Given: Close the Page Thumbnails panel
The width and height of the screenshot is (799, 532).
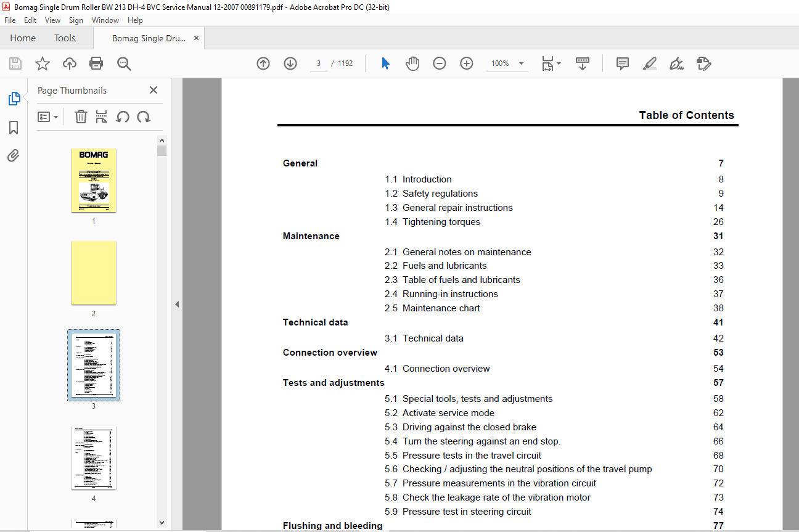Looking at the screenshot, I should pos(154,90).
